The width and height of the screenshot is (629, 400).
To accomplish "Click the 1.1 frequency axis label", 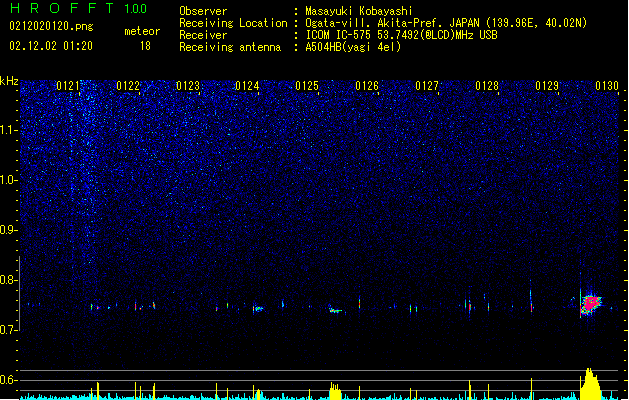I will 9,130.
